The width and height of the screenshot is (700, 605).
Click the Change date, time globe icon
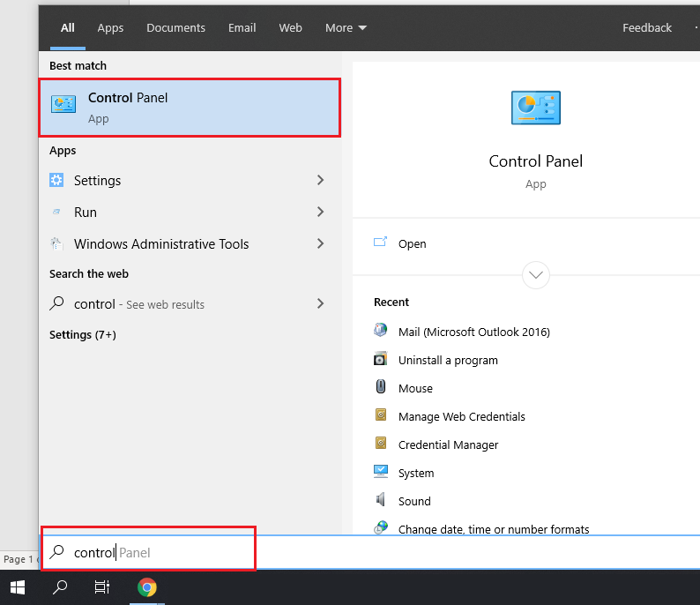(x=380, y=527)
